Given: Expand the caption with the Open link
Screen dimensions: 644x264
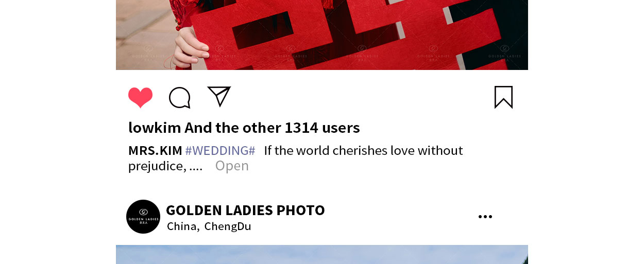Looking at the screenshot, I should (232, 166).
